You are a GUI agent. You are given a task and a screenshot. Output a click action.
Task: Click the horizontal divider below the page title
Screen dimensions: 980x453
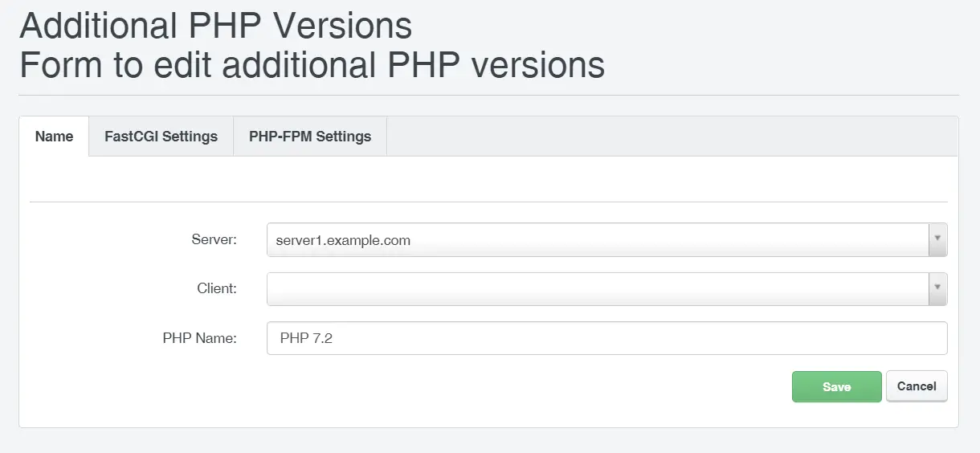click(488, 95)
